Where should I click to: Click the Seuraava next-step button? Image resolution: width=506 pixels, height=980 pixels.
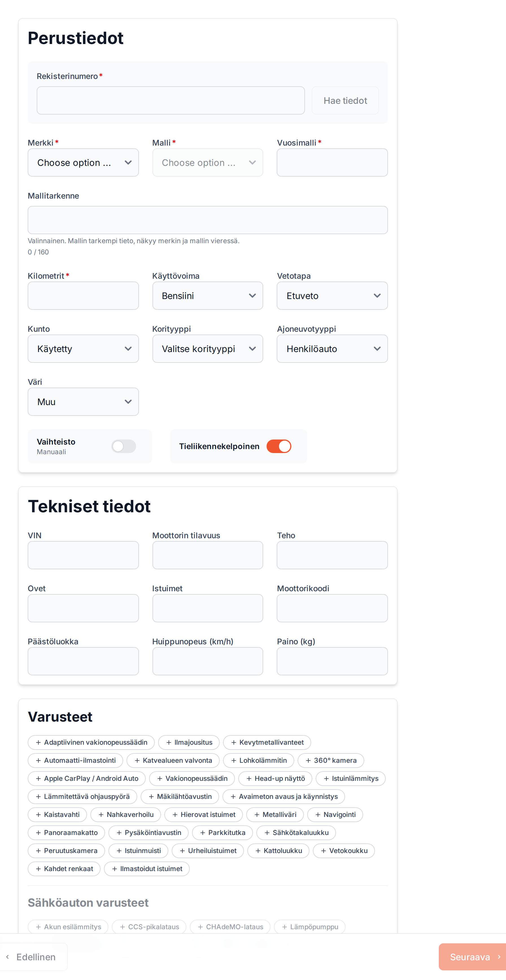click(x=472, y=957)
